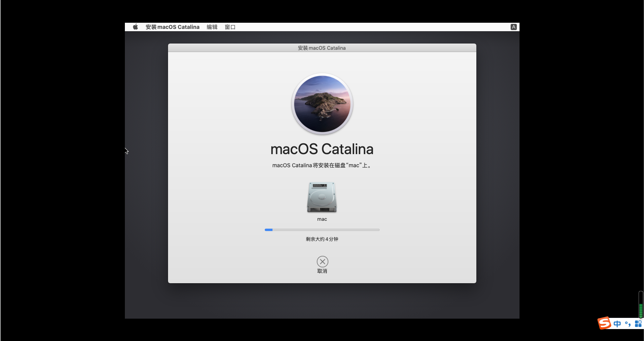Toggle Sogou punctuation mode icon
The height and width of the screenshot is (341, 644).
pos(628,324)
